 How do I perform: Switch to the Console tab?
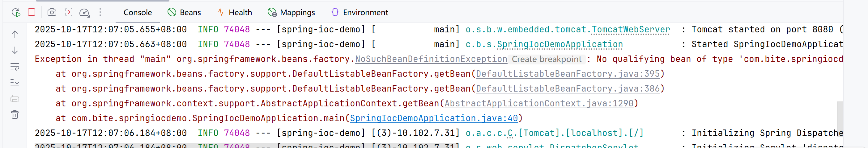[x=138, y=12]
